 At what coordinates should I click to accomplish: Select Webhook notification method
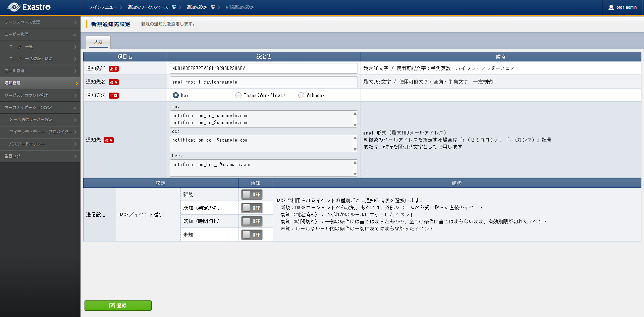(301, 95)
